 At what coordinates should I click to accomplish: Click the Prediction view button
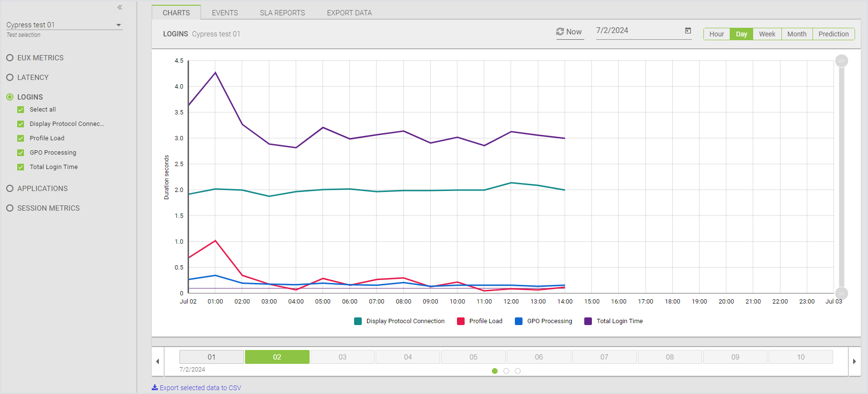click(x=833, y=34)
